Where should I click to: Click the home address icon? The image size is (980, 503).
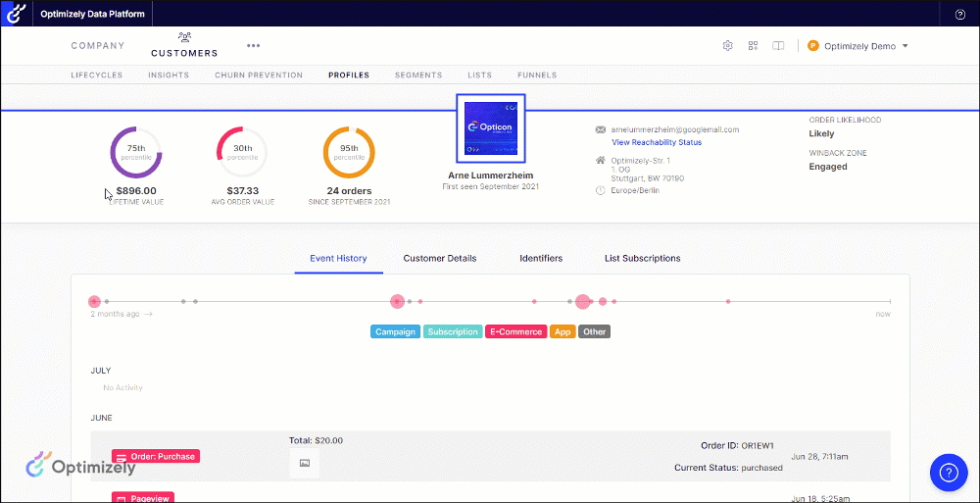(x=601, y=161)
